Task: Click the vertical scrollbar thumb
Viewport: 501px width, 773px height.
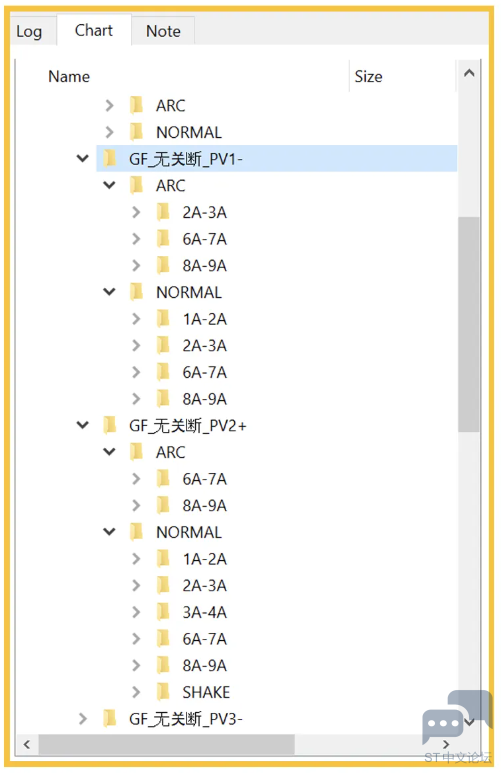Action: tap(468, 324)
